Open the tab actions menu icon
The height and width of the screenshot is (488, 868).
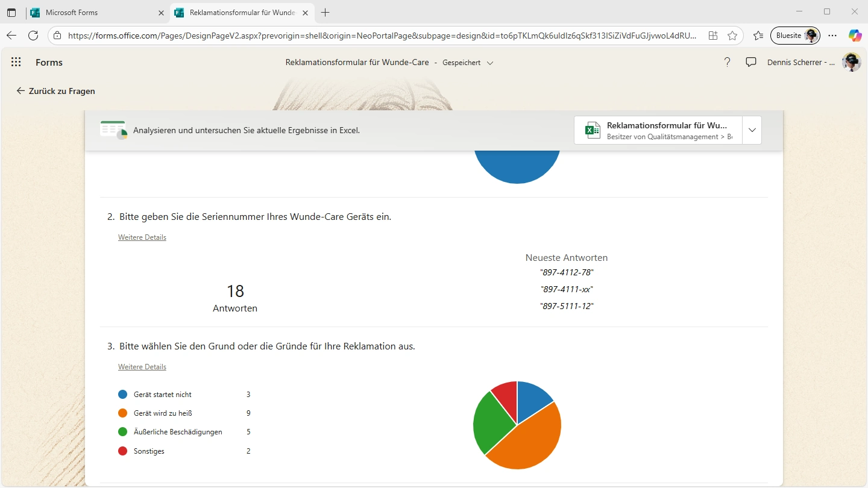tap(11, 13)
